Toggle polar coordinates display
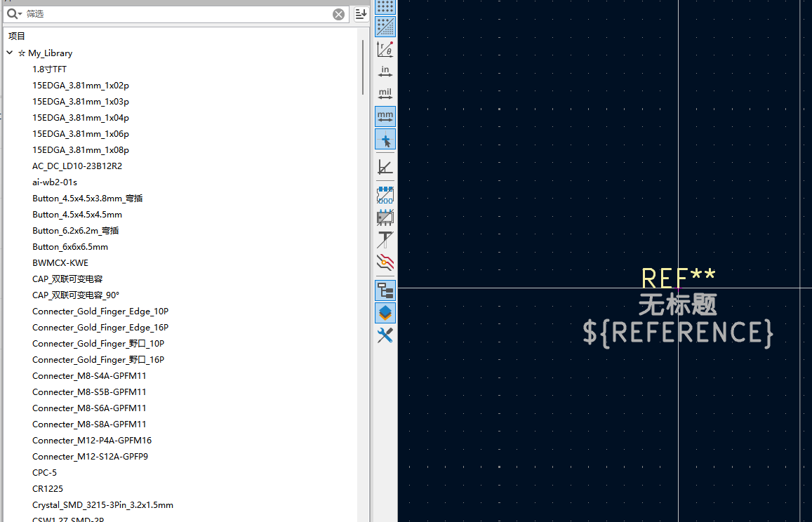 click(385, 49)
